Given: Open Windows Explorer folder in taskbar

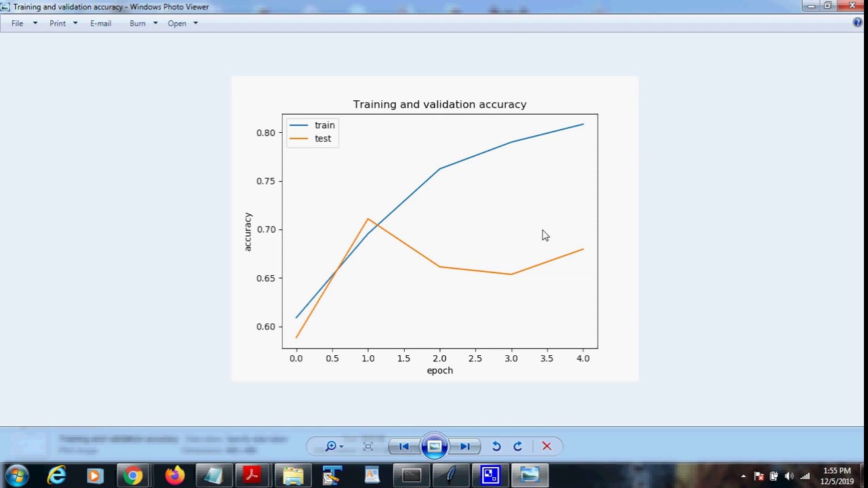Looking at the screenshot, I should point(293,475).
